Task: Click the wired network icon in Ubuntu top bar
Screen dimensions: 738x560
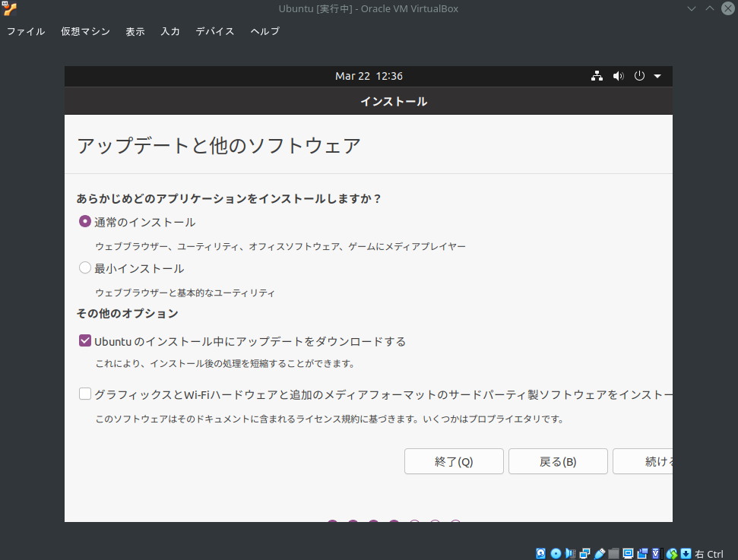Action: pos(597,76)
